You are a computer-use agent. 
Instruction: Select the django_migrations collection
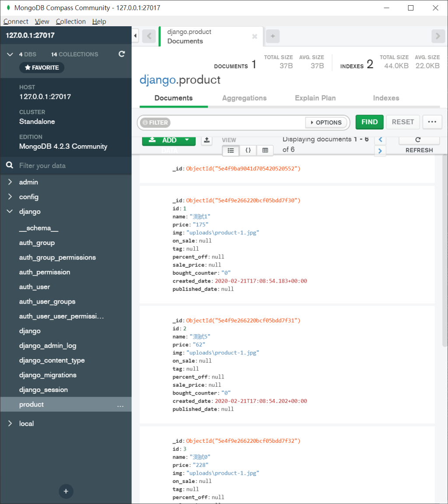point(48,375)
